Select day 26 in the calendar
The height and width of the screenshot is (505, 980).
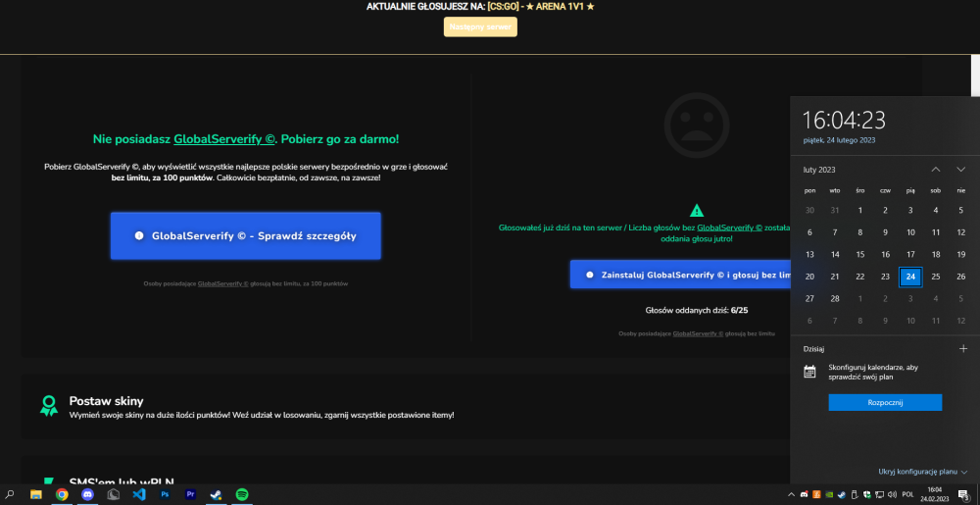(961, 277)
